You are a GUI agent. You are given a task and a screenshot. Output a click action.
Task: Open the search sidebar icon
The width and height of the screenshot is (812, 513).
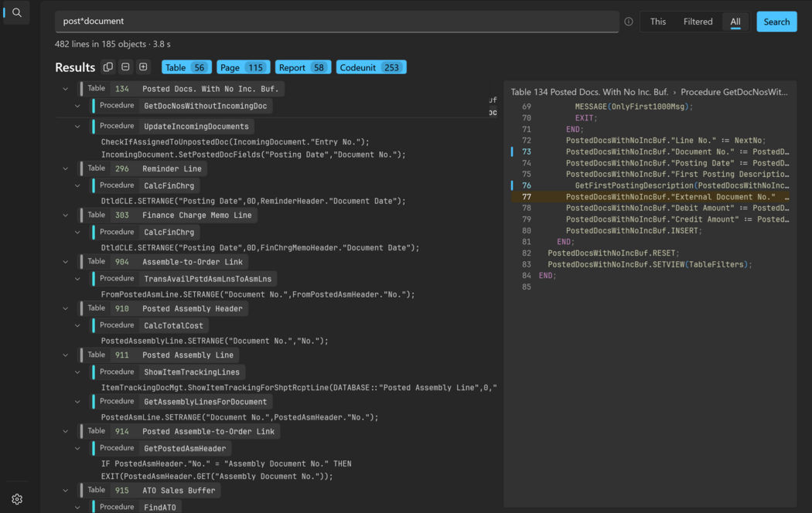[16, 12]
